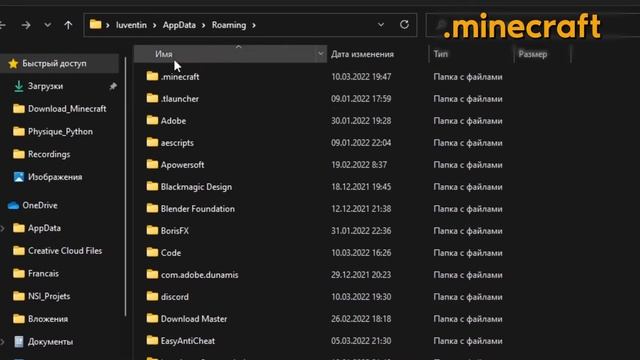Open Francais in sidebar
Image resolution: width=640 pixels, height=360 pixels.
click(43, 273)
